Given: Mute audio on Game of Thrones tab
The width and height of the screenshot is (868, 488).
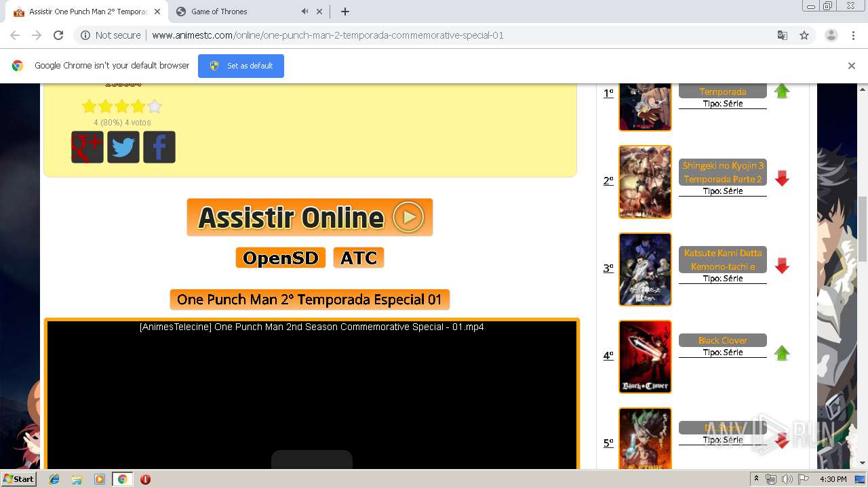Looking at the screenshot, I should pos(304,12).
